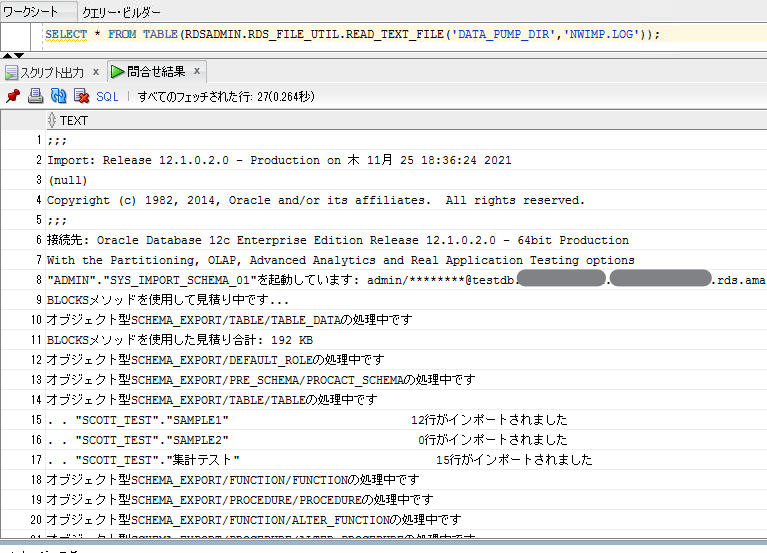767x553 pixels.
Task: Click the pin (freeze content) icon
Action: pyautogui.click(x=13, y=96)
